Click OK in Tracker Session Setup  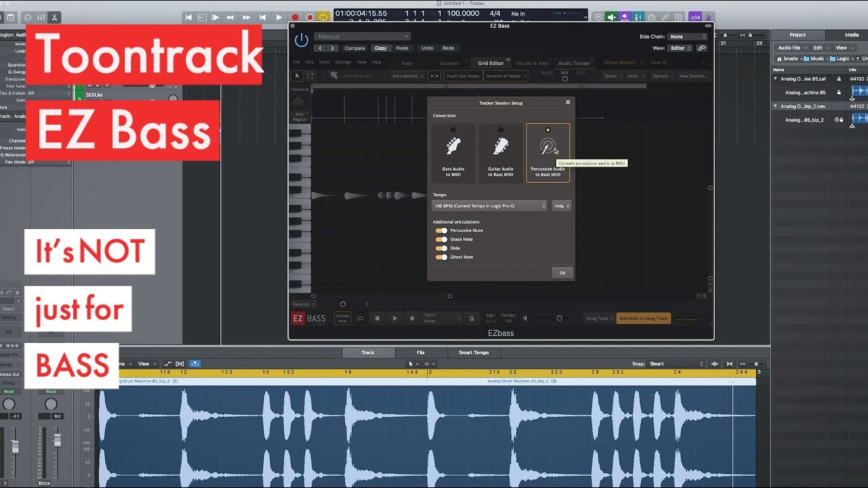tap(562, 272)
